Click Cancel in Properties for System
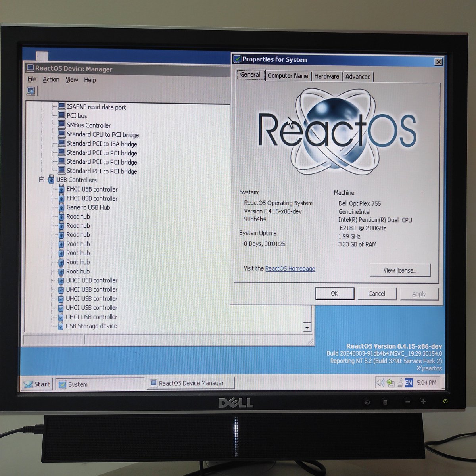The image size is (476, 476). tap(376, 294)
